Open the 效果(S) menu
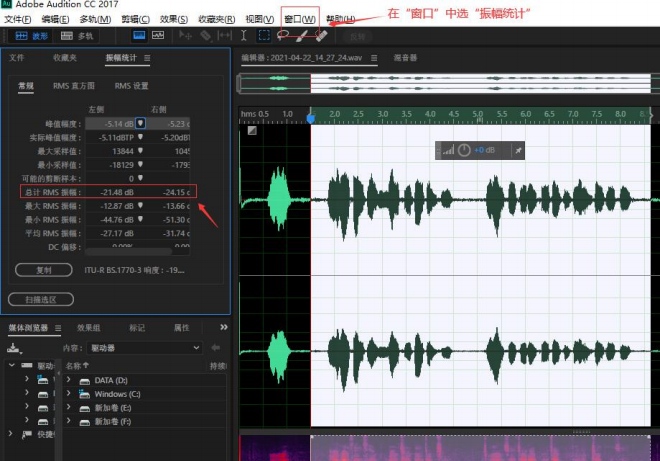Screen dimensions: 660x461 point(174,19)
